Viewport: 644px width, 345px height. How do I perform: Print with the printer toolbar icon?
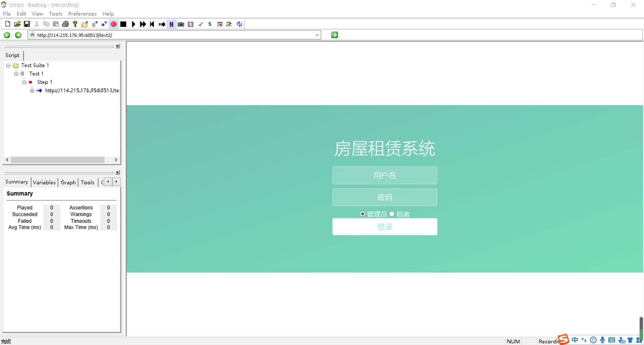[x=65, y=24]
